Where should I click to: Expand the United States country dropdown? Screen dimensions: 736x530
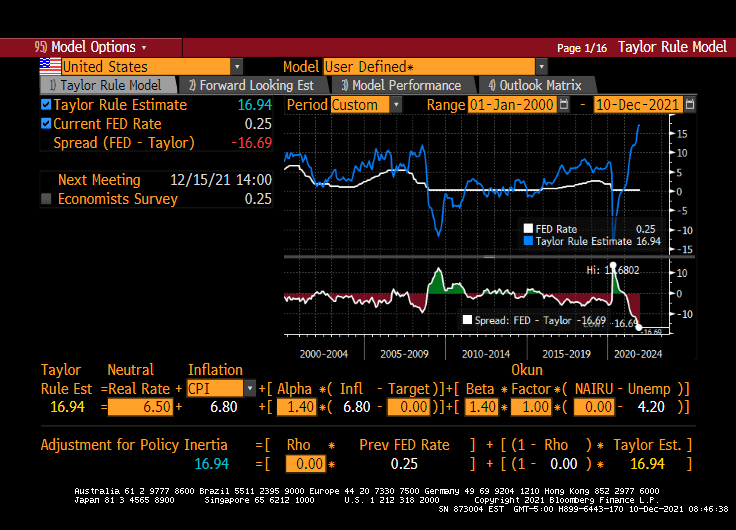coord(236,67)
